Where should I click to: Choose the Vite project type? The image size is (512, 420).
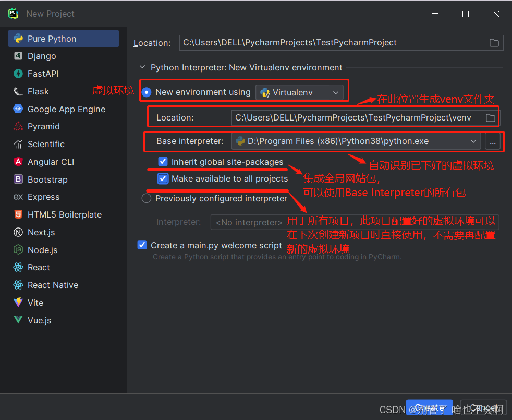pos(63,303)
